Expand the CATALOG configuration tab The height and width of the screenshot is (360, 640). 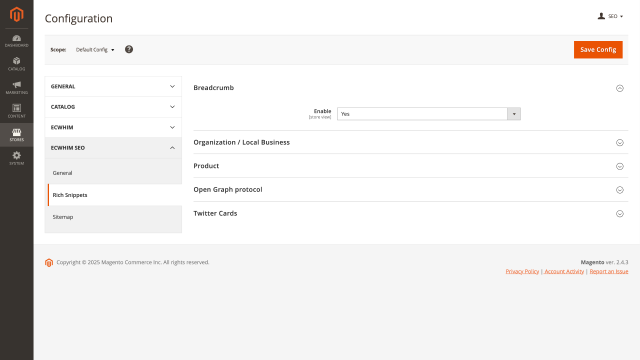(113, 107)
